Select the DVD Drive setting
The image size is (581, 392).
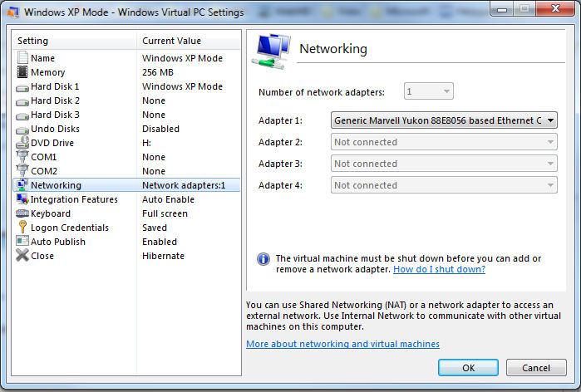(126, 143)
